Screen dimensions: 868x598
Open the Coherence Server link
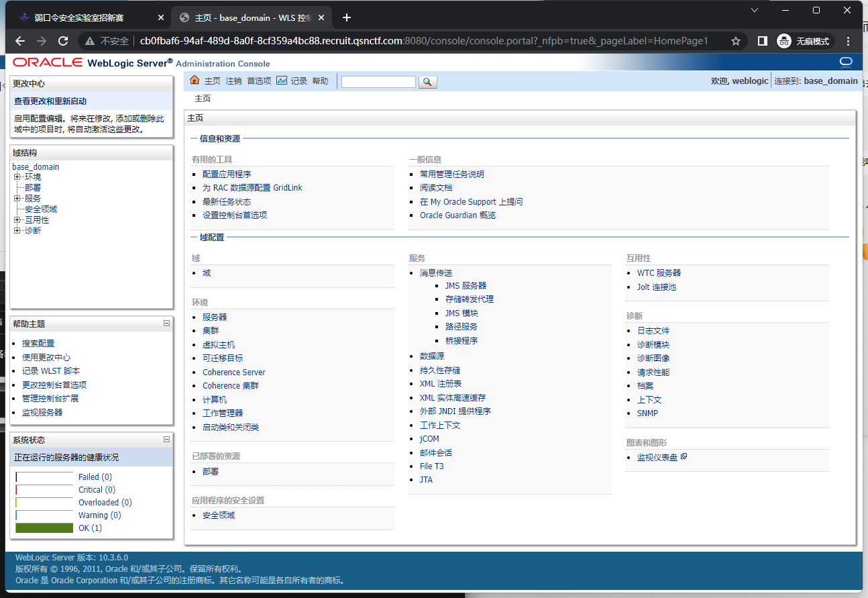click(234, 372)
